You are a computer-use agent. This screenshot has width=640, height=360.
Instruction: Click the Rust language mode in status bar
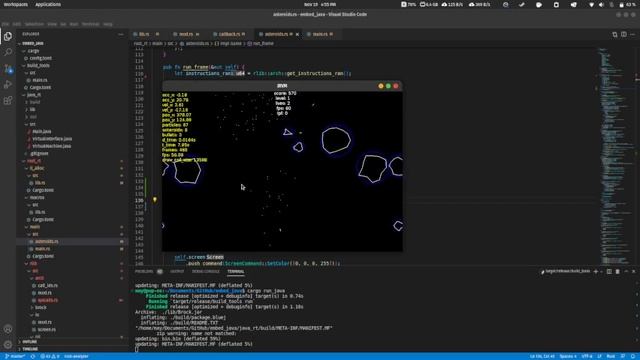point(611,356)
